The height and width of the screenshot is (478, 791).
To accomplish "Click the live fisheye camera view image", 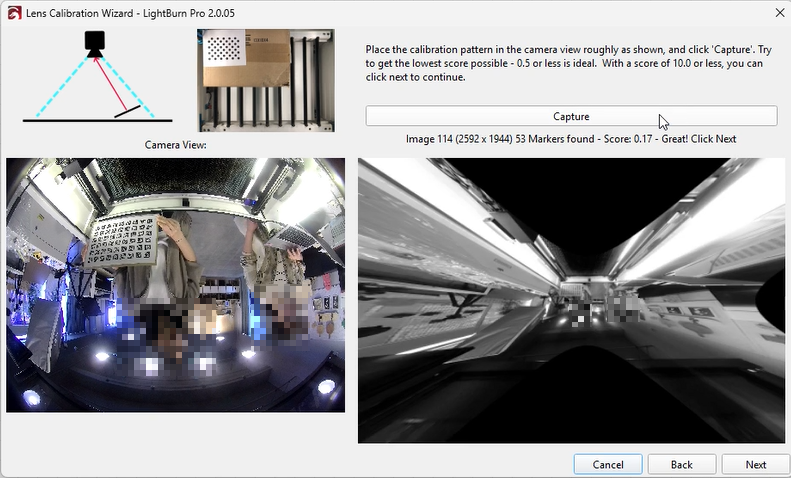I will click(x=175, y=285).
